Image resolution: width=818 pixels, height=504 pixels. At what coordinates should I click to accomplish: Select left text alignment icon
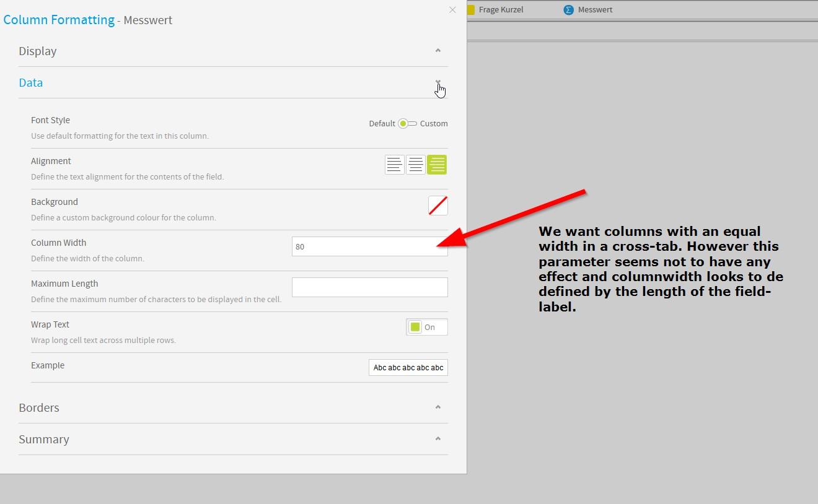tap(395, 165)
